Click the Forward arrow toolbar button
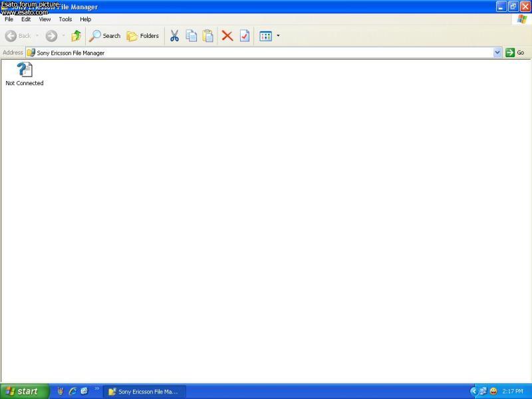532x399 pixels. [x=51, y=36]
